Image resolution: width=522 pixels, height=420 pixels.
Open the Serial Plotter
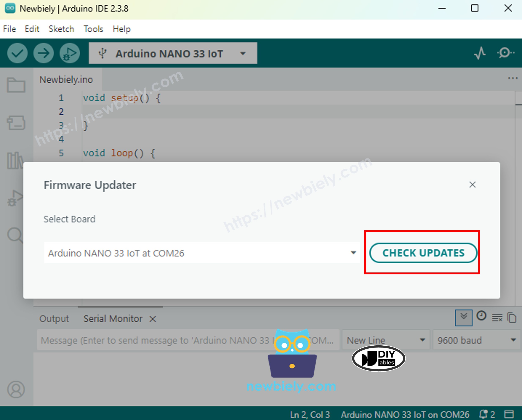[480, 53]
